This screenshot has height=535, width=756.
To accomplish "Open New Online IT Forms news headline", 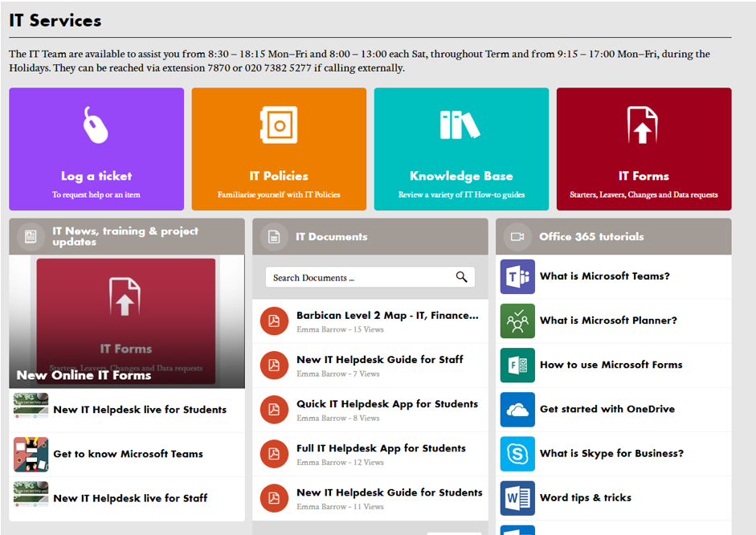I will [84, 375].
